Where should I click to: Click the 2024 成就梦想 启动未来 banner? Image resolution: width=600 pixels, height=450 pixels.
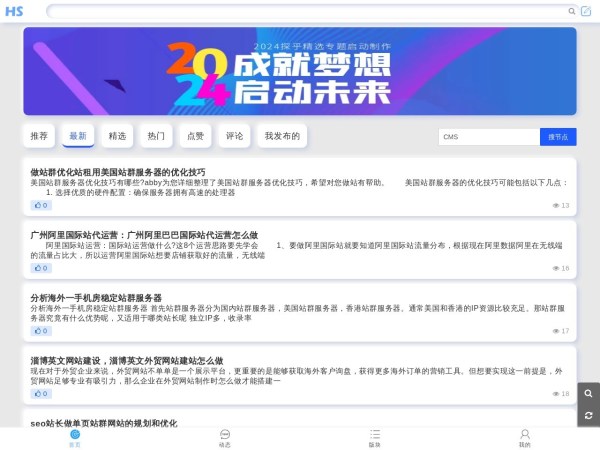point(300,71)
